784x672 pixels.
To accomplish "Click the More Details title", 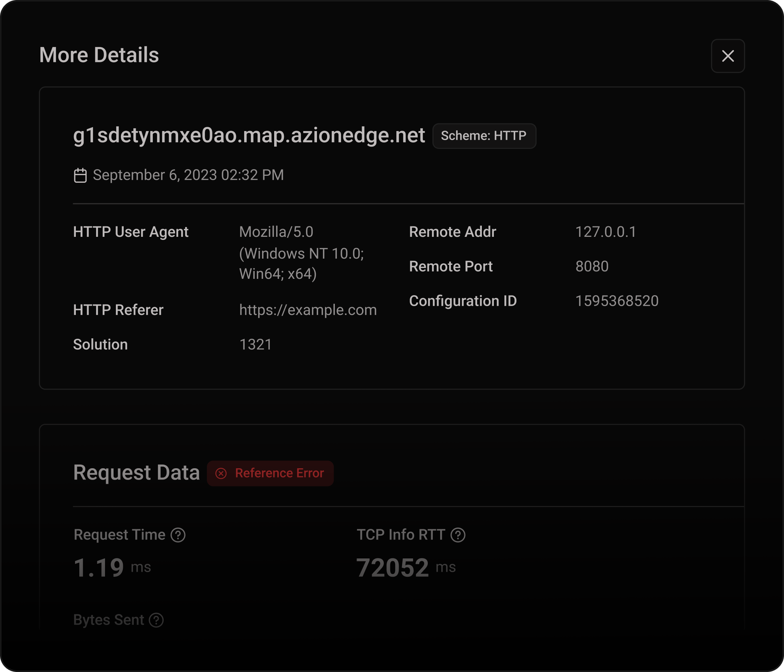I will (99, 55).
